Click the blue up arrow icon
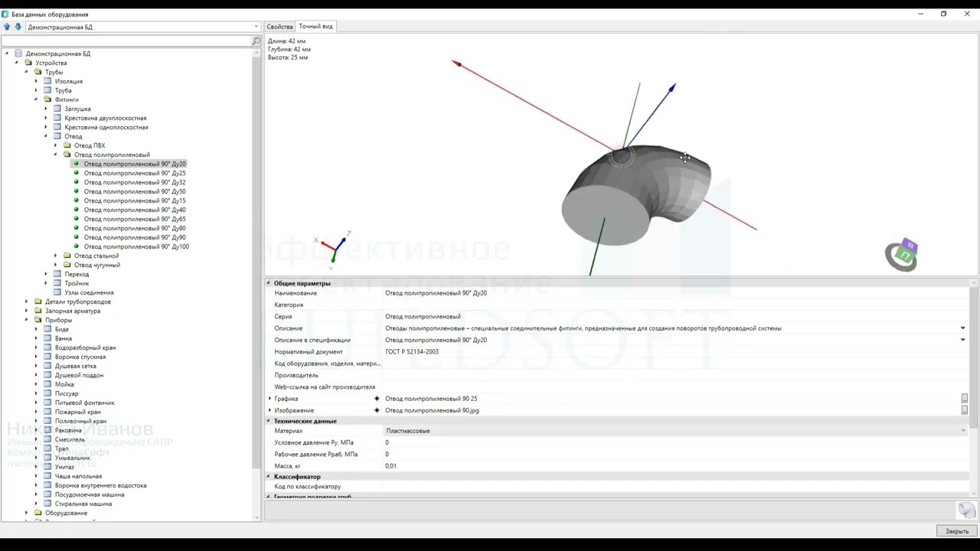The height and width of the screenshot is (551, 980). [x=7, y=27]
